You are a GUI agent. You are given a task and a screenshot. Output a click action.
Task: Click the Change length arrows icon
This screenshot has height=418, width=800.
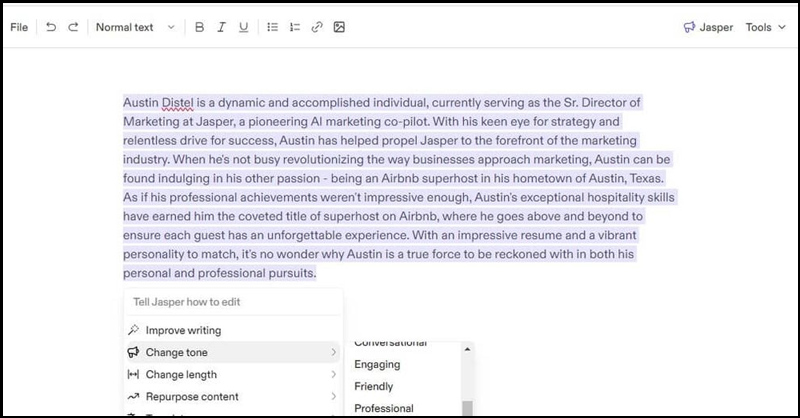pos(133,374)
